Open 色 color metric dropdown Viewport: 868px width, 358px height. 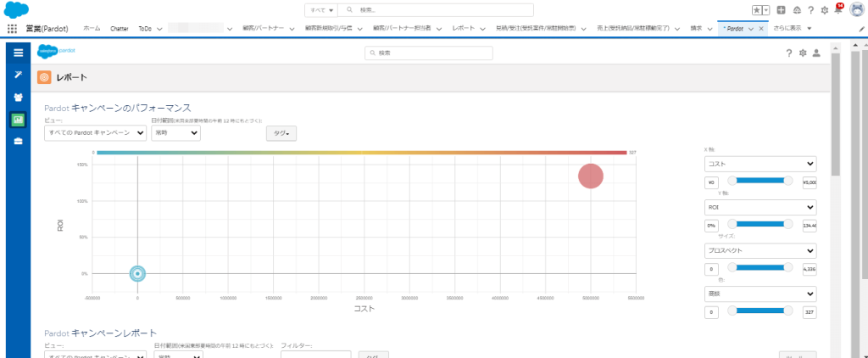(760, 294)
